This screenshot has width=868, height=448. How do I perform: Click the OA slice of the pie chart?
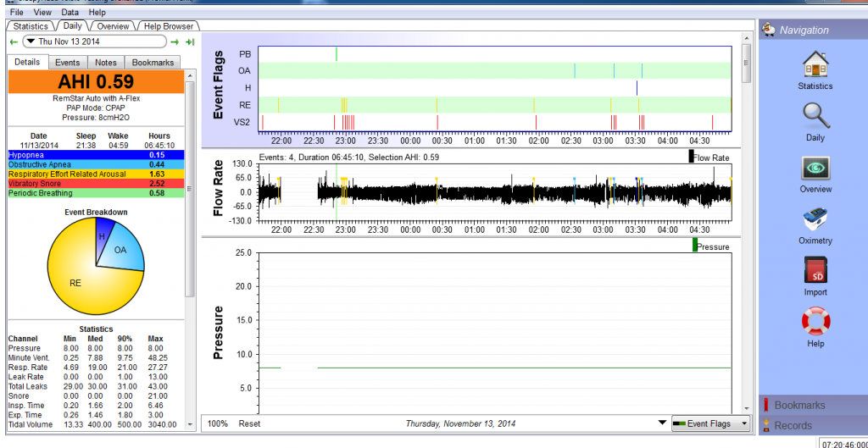pos(122,251)
